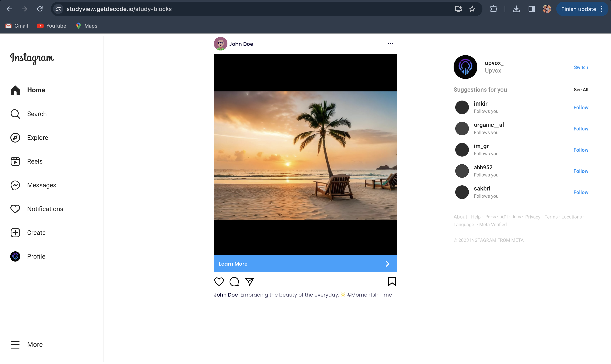Share post using paper plane icon

coord(249,281)
